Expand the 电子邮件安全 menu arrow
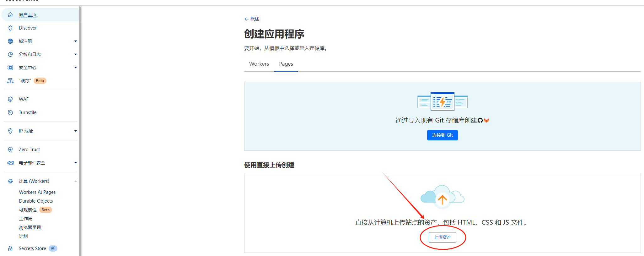 pyautogui.click(x=75, y=163)
